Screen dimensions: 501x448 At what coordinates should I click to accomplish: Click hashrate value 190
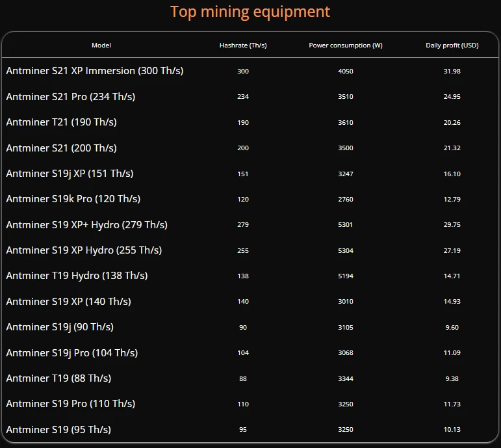pyautogui.click(x=243, y=122)
